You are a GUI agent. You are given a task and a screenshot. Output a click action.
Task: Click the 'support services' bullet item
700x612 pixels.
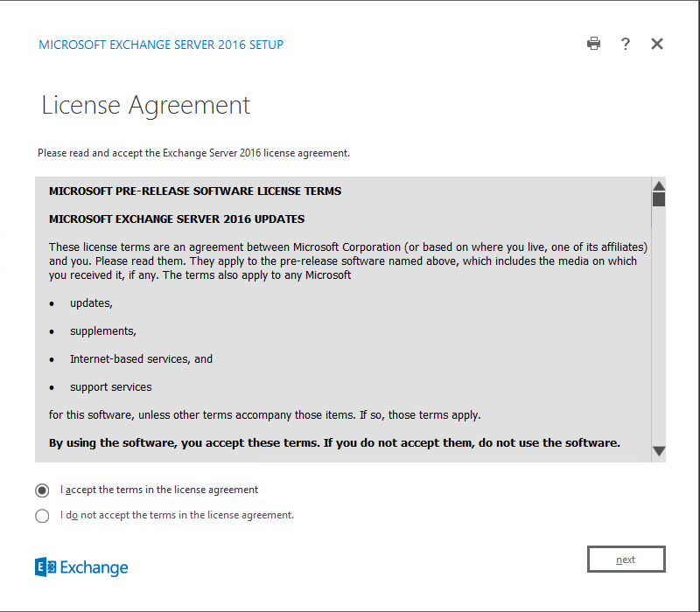111,387
